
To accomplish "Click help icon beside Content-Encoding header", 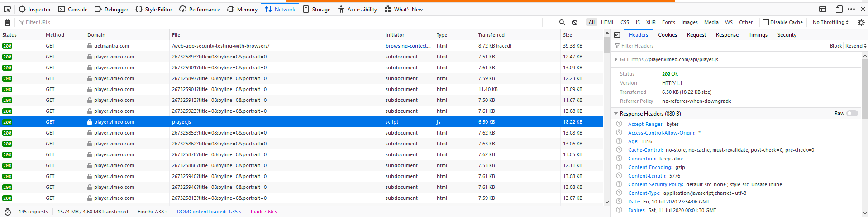I will (x=619, y=167).
